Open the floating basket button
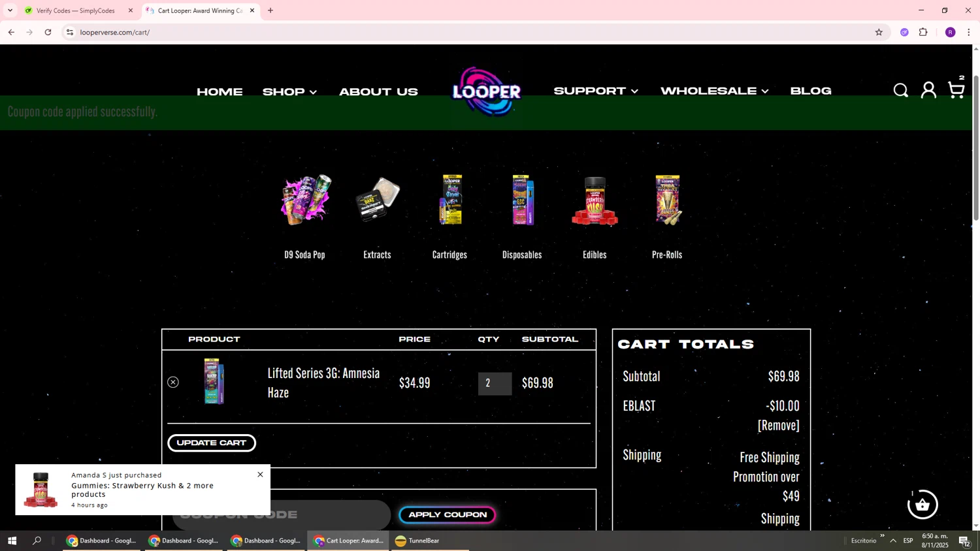 point(923,505)
